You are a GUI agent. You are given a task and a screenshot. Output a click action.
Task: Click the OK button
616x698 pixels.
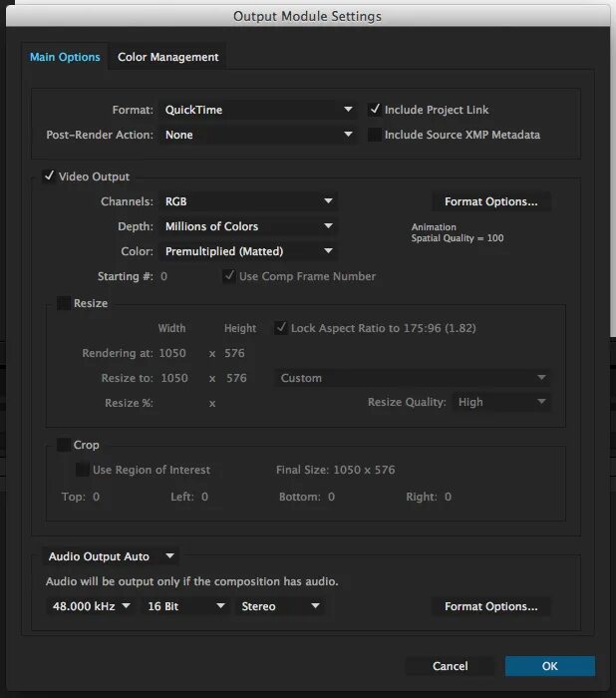pyautogui.click(x=549, y=666)
